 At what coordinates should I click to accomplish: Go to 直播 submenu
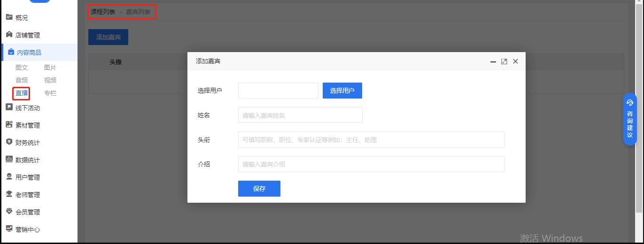(22, 93)
